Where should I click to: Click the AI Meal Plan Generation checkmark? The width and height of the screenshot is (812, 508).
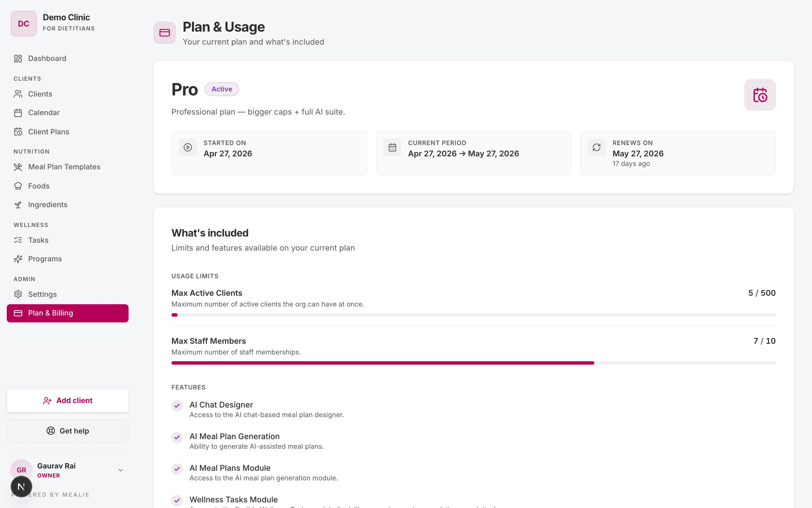pos(177,437)
